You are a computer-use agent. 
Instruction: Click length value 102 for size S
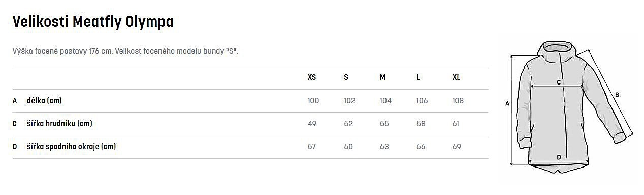click(x=349, y=101)
